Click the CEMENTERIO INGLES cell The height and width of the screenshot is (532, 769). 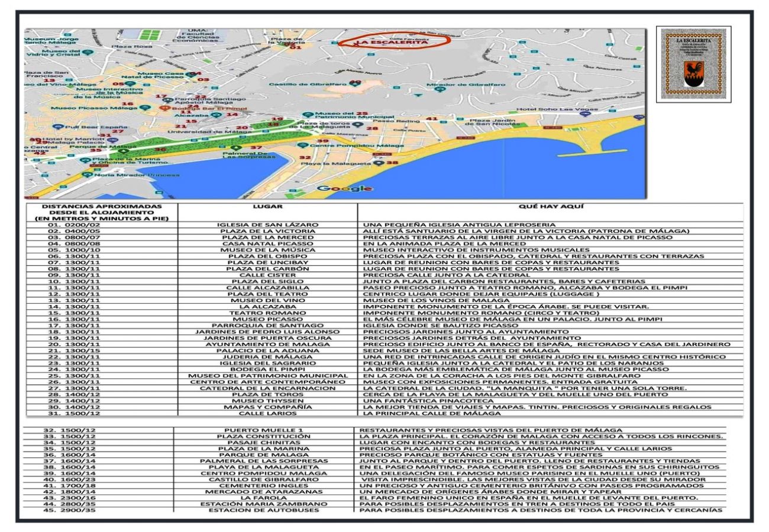click(264, 485)
